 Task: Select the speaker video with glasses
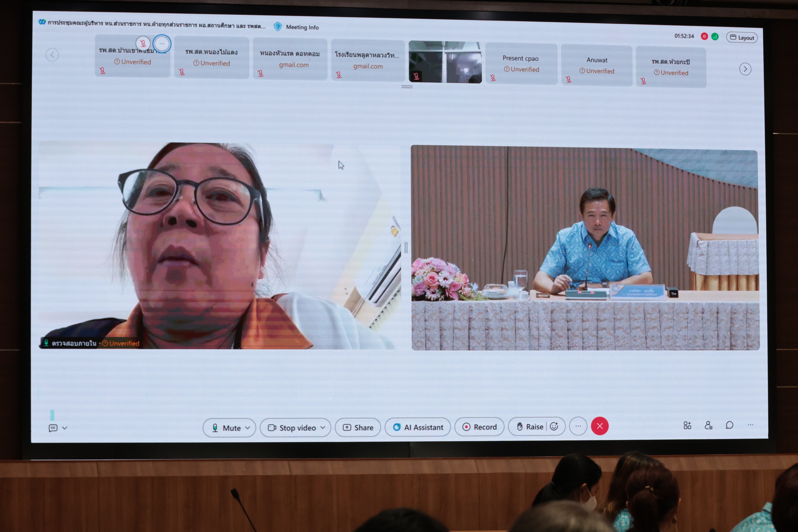pyautogui.click(x=220, y=246)
